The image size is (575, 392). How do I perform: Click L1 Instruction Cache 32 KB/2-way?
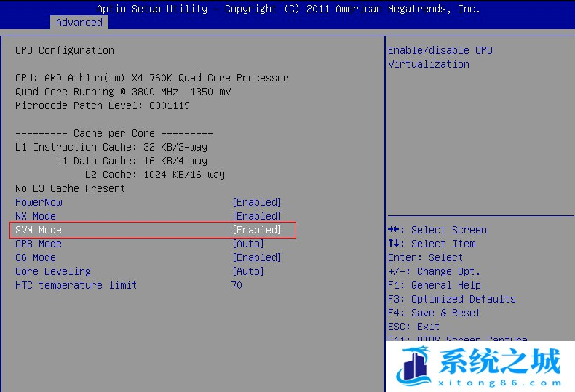[x=111, y=148]
